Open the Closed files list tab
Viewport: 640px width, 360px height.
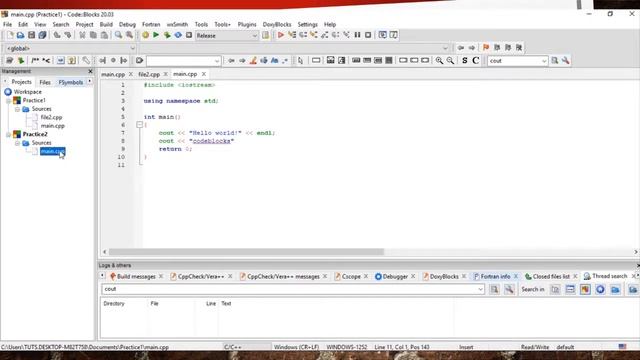click(x=551, y=276)
